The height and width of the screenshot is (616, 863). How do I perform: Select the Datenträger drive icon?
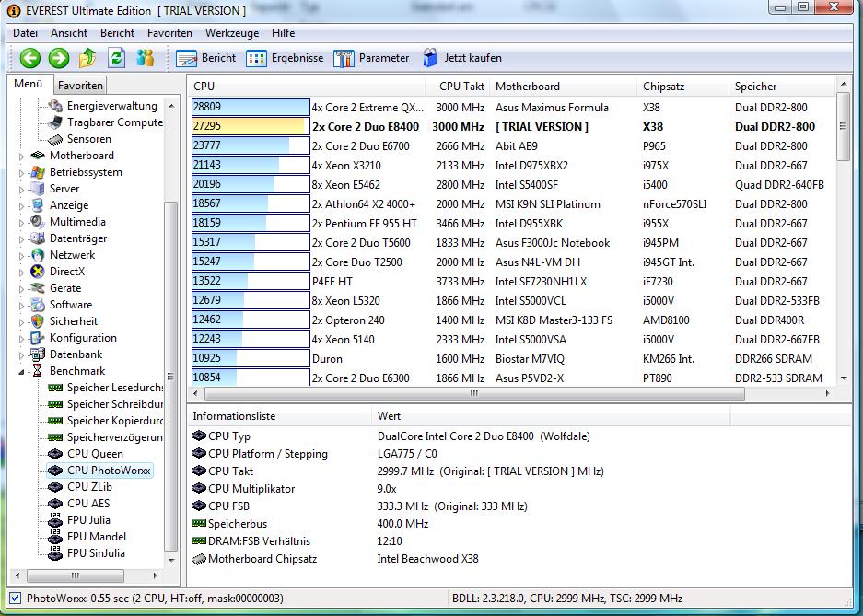(38, 238)
